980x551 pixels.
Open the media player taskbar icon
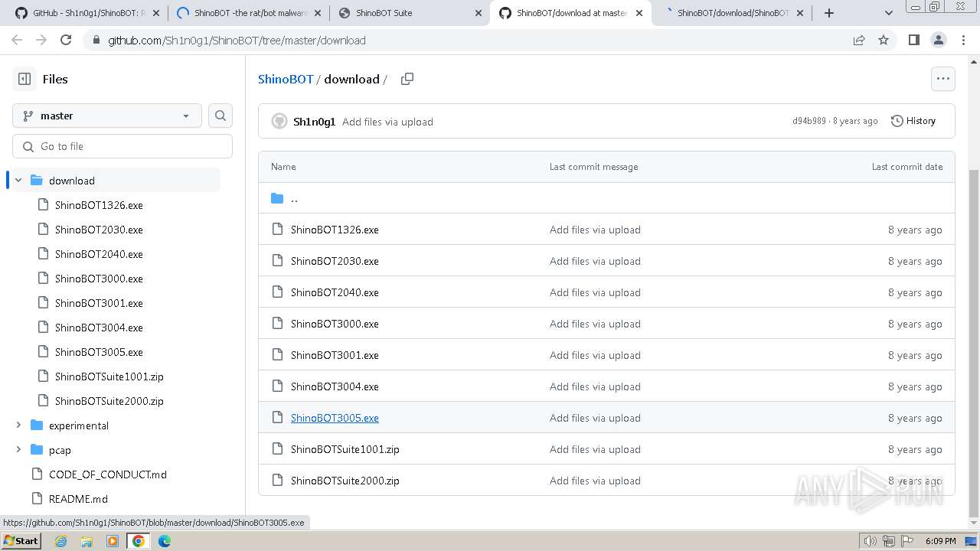click(113, 541)
